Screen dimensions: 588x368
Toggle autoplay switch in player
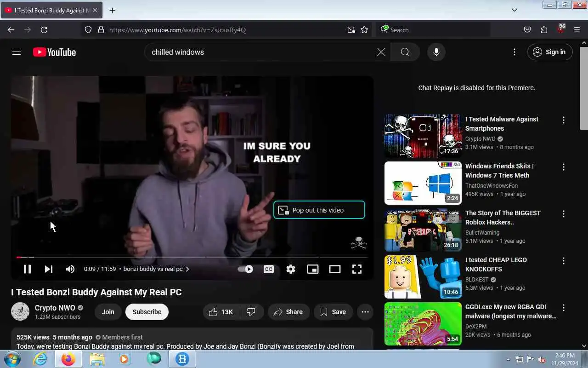pos(245,269)
